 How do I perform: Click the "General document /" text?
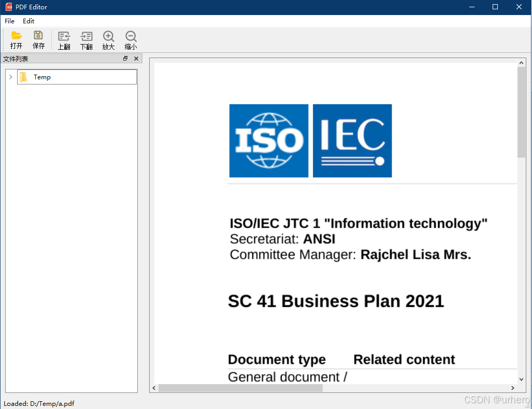click(x=287, y=377)
